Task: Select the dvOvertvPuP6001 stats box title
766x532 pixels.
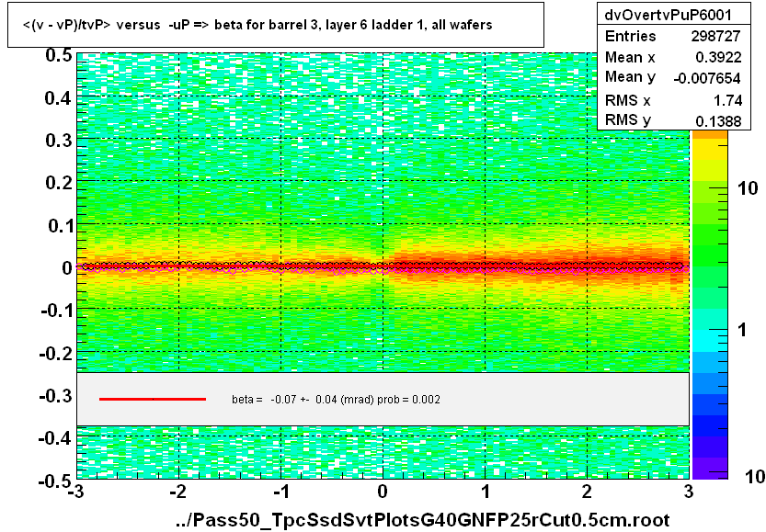Action: pyautogui.click(x=668, y=15)
